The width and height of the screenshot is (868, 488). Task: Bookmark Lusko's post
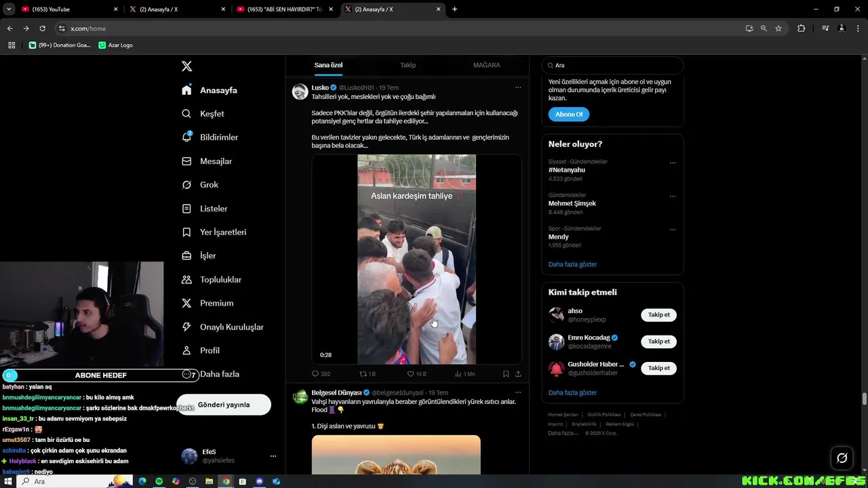click(506, 374)
